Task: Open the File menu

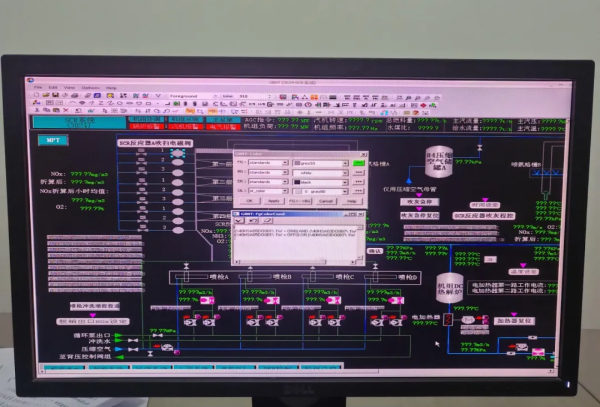Action: (39, 87)
